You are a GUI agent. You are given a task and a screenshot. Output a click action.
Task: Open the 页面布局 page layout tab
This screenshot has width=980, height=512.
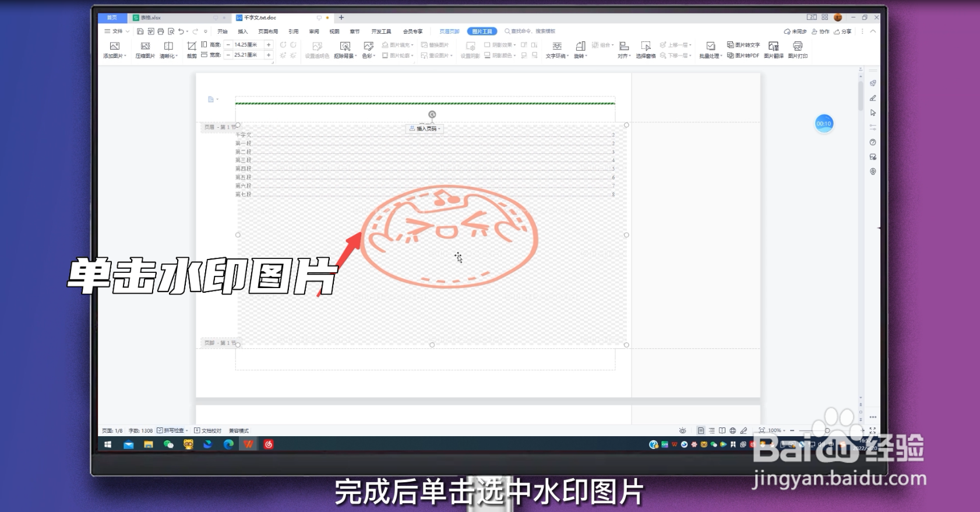coord(268,31)
